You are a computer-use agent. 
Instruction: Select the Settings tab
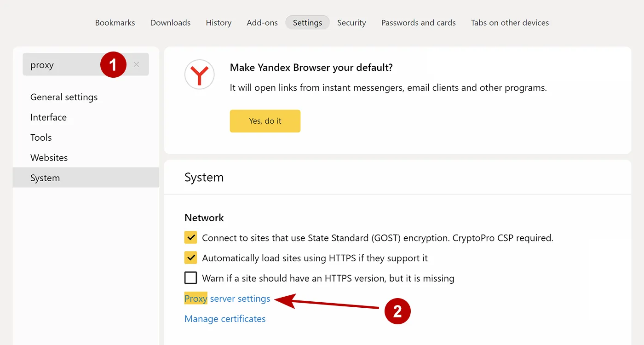tap(307, 23)
